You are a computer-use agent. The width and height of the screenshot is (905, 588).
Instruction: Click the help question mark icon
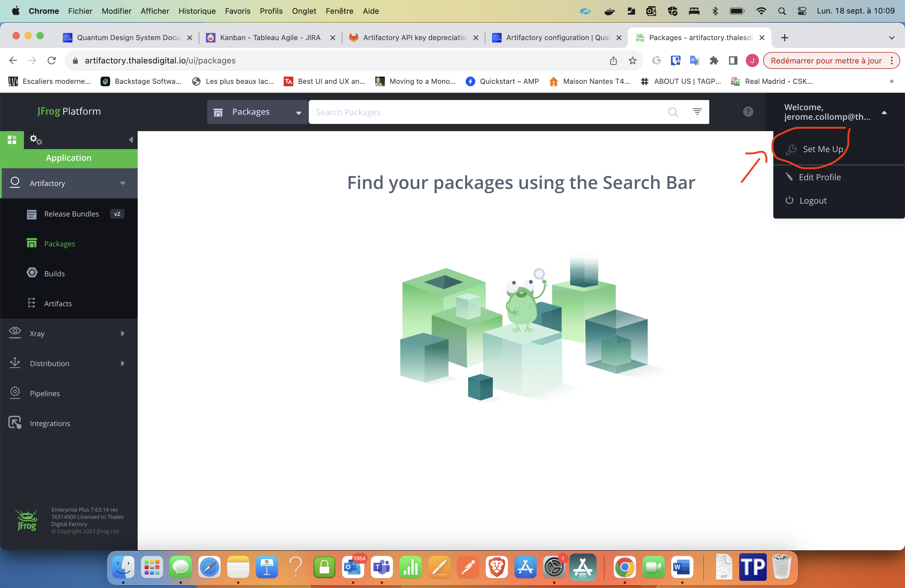click(x=748, y=112)
